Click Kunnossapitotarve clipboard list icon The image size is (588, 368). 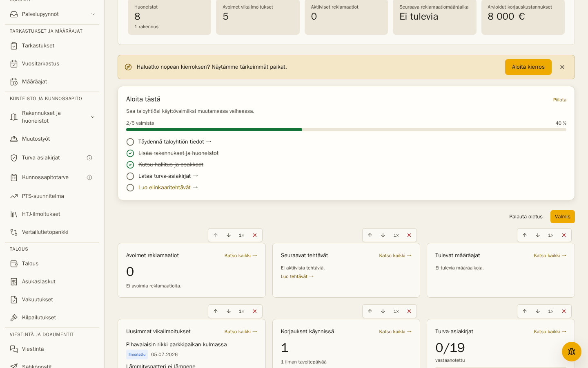click(x=14, y=177)
